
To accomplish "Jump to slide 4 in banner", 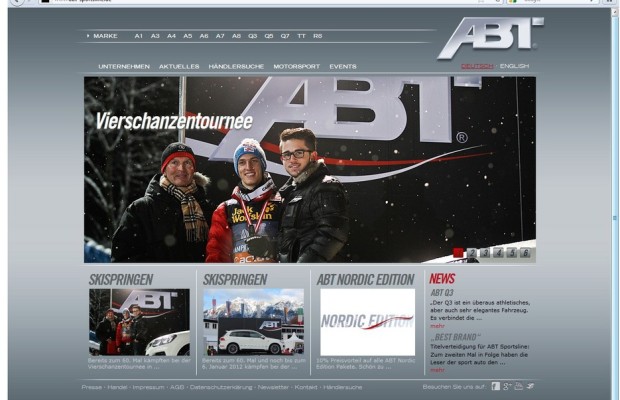I will tap(499, 253).
